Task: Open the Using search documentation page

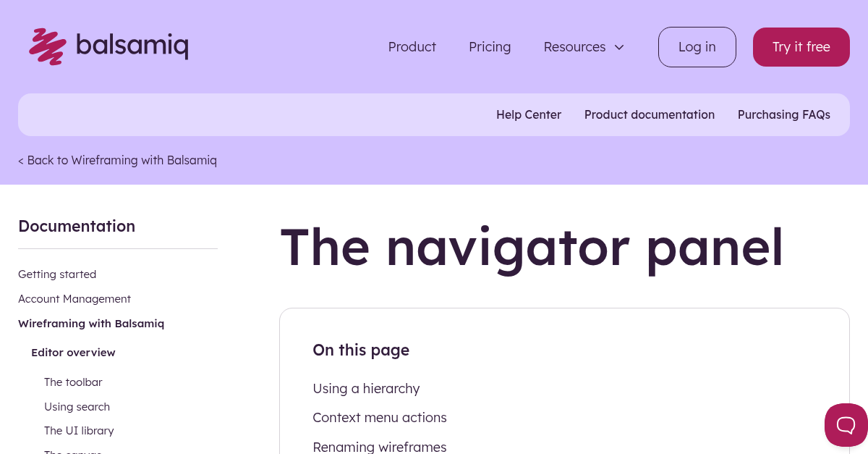Action: pos(77,406)
